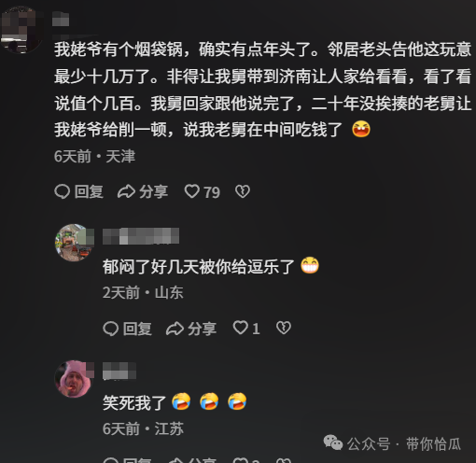Open avatar of the 山东 commenter

(74, 243)
